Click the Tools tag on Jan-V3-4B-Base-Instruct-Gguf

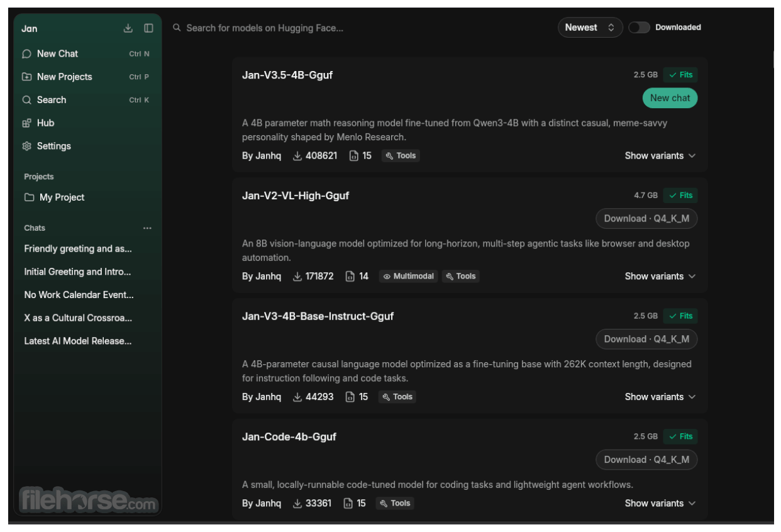397,397
